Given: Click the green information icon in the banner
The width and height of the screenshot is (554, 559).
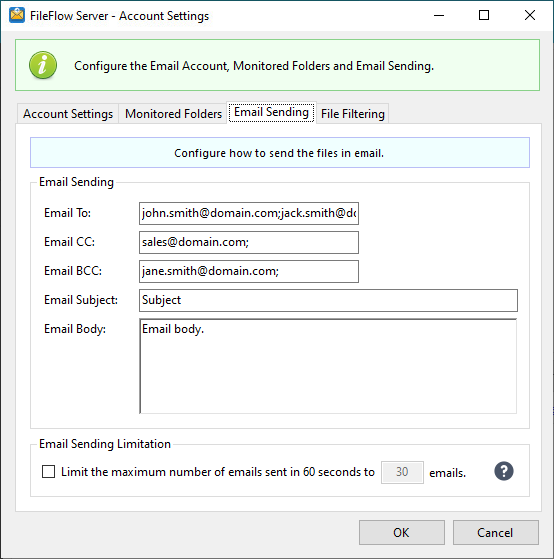Looking at the screenshot, I should (43, 65).
